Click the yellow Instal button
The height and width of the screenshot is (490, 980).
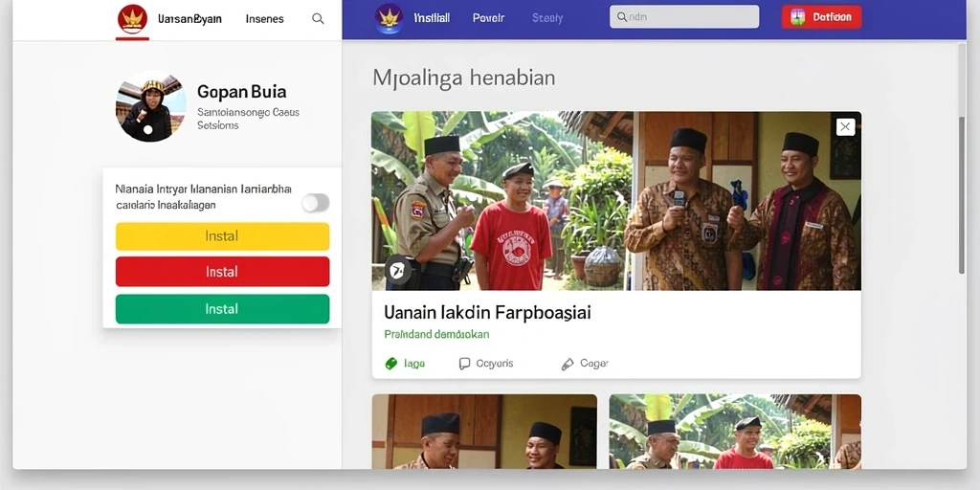222,236
